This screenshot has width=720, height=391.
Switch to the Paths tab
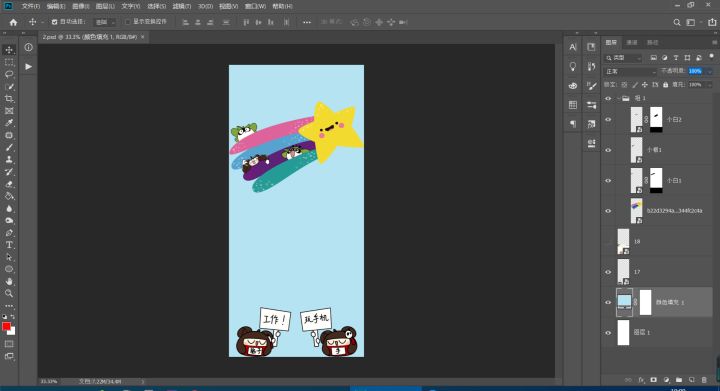pyautogui.click(x=652, y=43)
